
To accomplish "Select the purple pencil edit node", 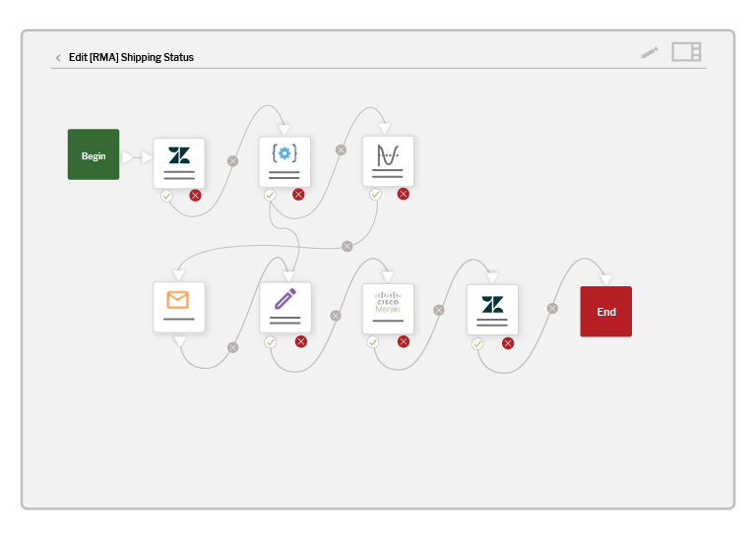I will [285, 308].
